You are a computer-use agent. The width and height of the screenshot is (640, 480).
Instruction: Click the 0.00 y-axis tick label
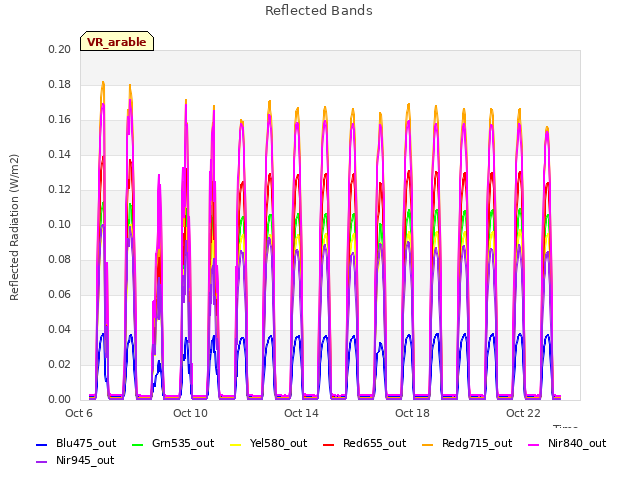(x=60, y=399)
